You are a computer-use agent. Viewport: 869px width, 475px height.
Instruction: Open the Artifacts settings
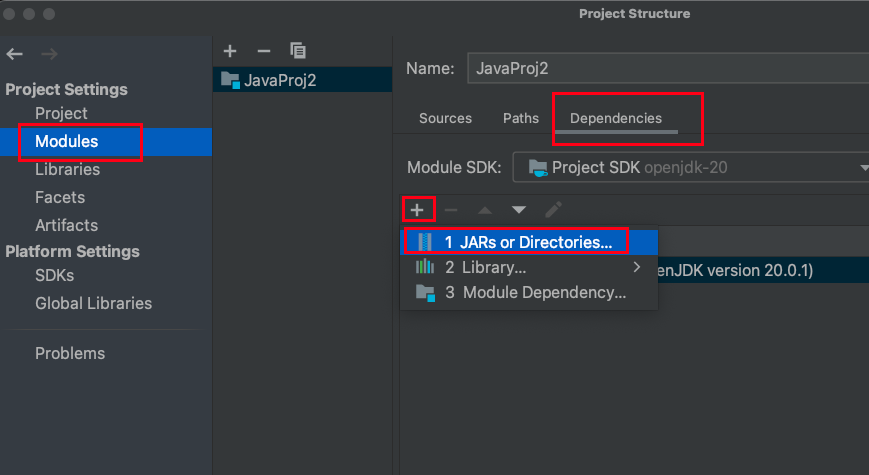pyautogui.click(x=67, y=225)
